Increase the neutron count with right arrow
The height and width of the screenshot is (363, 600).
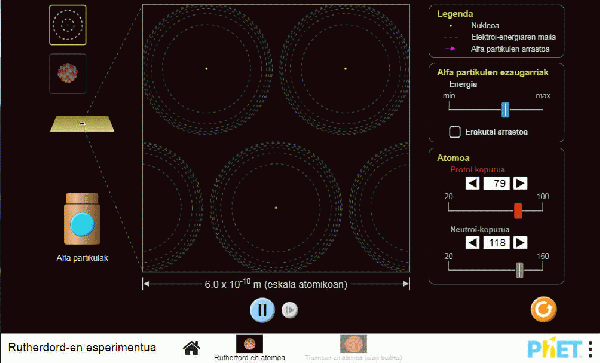click(520, 243)
